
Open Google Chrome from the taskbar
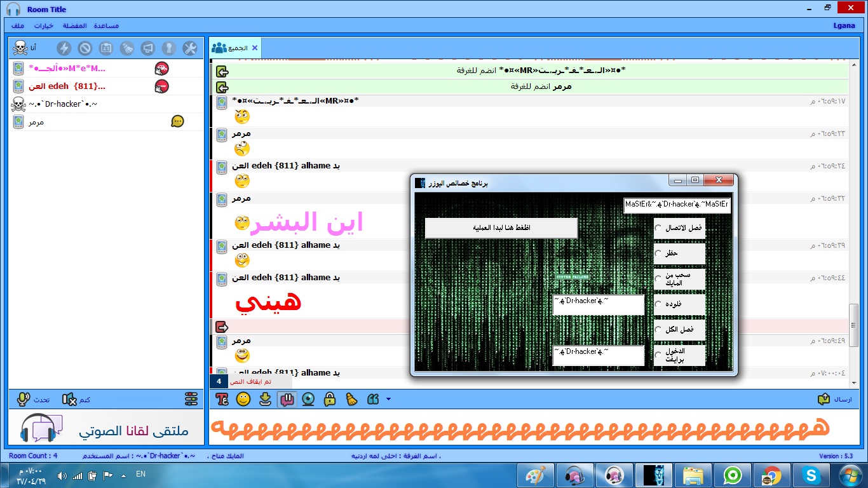click(772, 475)
